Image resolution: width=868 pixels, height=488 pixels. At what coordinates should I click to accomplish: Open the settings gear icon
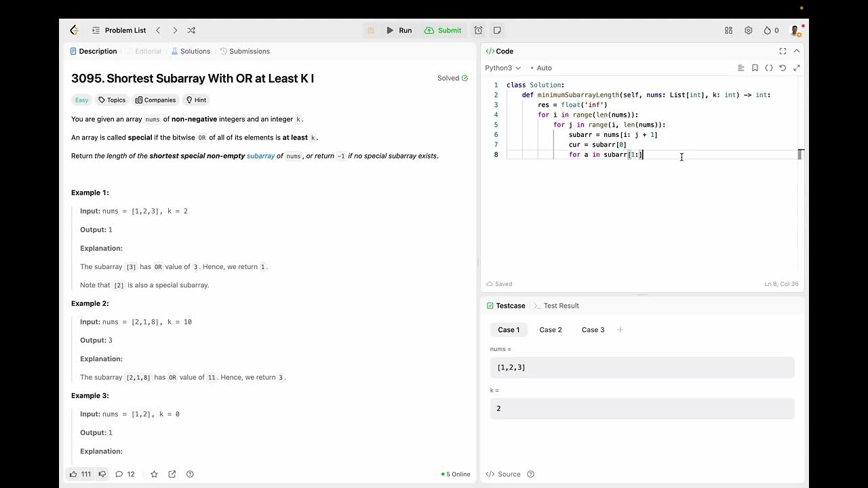[x=748, y=30]
